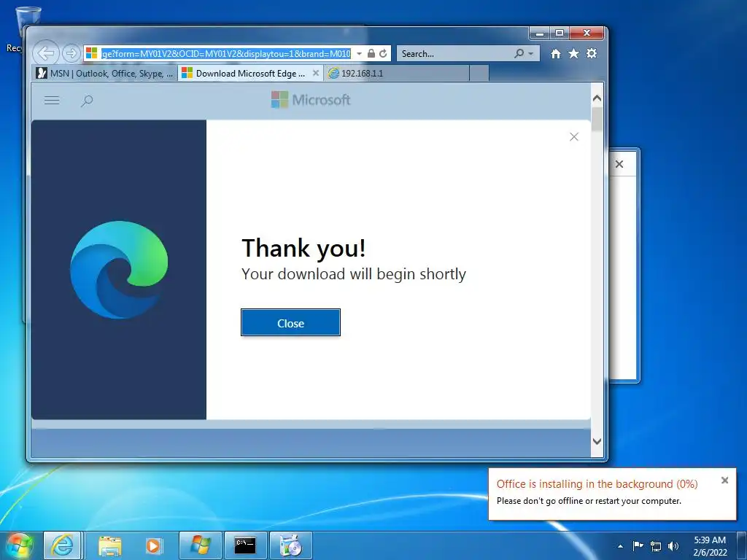Show hidden tray icons arrow
The image size is (747, 560).
tap(620, 546)
